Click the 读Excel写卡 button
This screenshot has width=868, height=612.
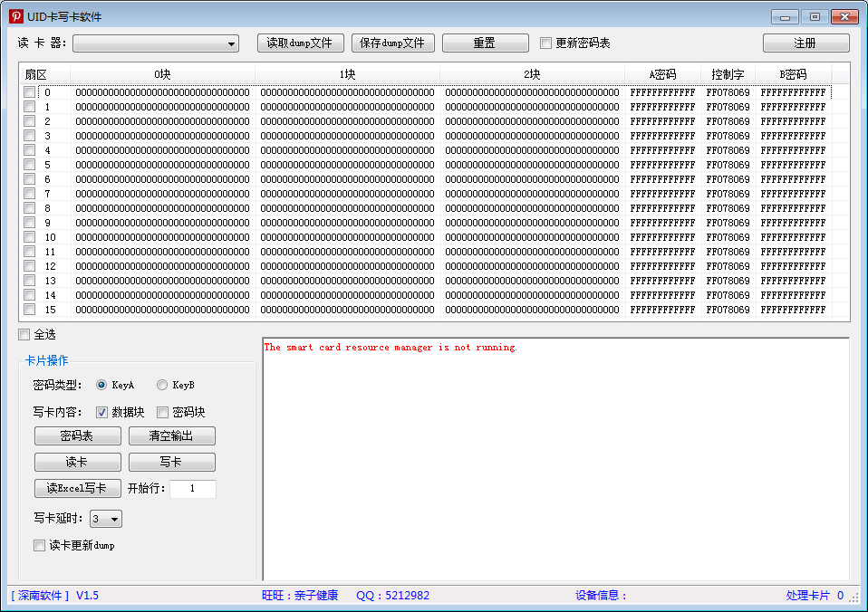click(77, 488)
